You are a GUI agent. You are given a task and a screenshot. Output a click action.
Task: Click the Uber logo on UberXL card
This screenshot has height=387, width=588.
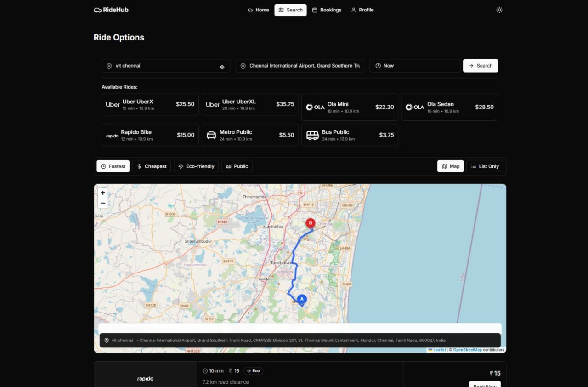(212, 104)
